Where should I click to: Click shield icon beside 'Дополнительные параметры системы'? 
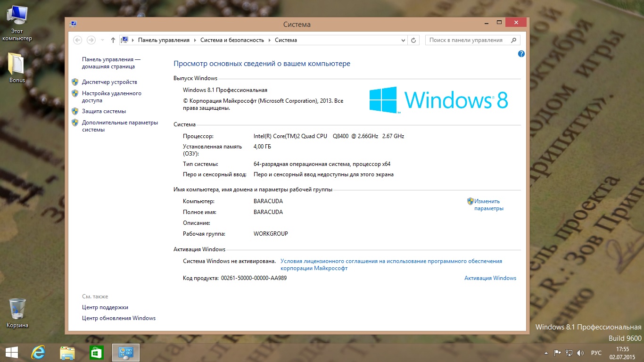tap(74, 123)
